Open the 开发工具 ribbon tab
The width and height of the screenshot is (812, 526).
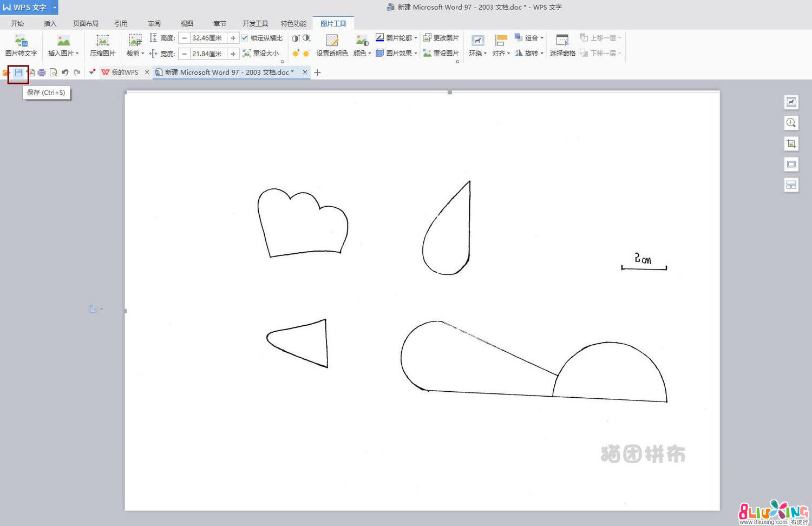click(256, 23)
